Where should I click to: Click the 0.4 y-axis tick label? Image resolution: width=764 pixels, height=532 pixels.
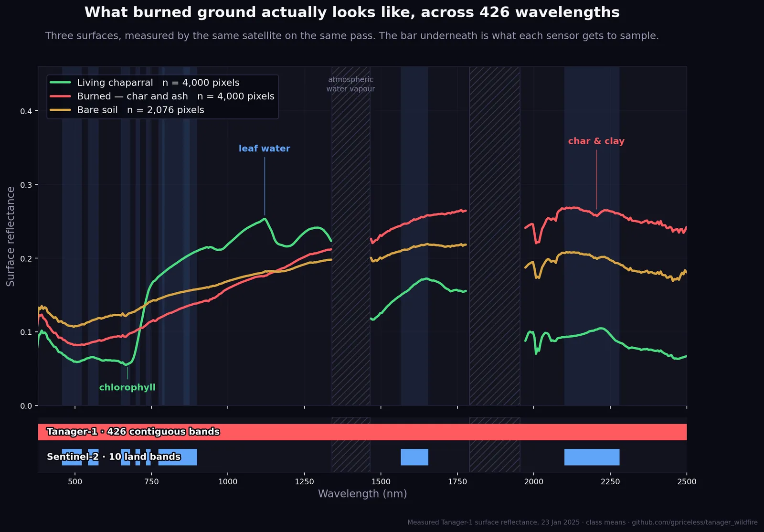[26, 111]
